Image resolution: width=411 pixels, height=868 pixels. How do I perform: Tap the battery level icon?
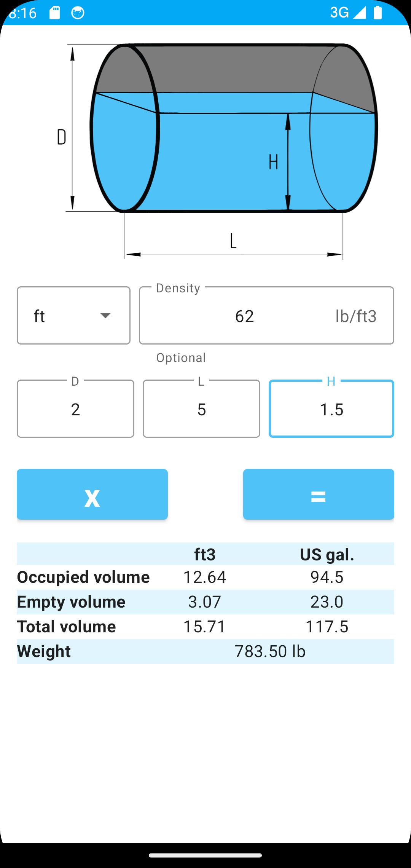(x=378, y=13)
